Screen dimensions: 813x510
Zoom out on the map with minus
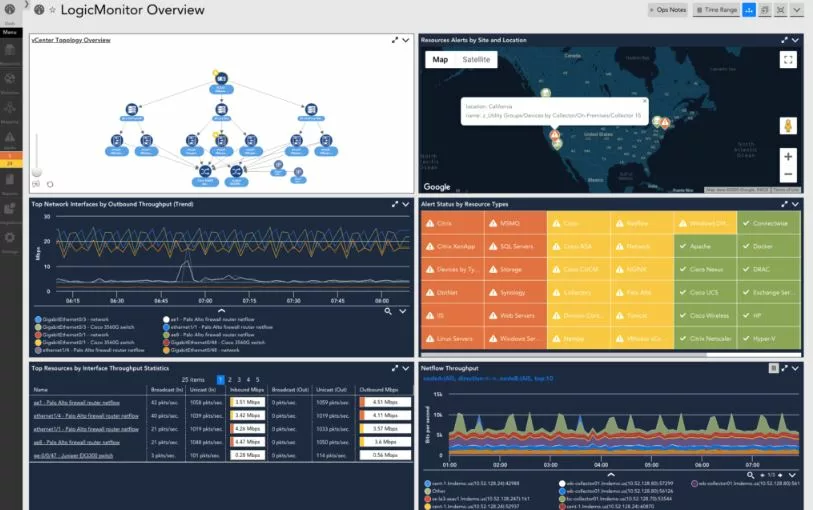pyautogui.click(x=788, y=174)
